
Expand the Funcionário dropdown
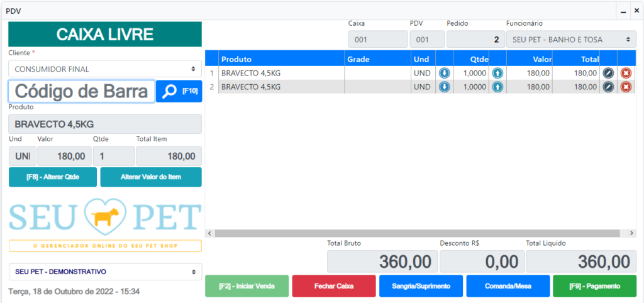(570, 40)
